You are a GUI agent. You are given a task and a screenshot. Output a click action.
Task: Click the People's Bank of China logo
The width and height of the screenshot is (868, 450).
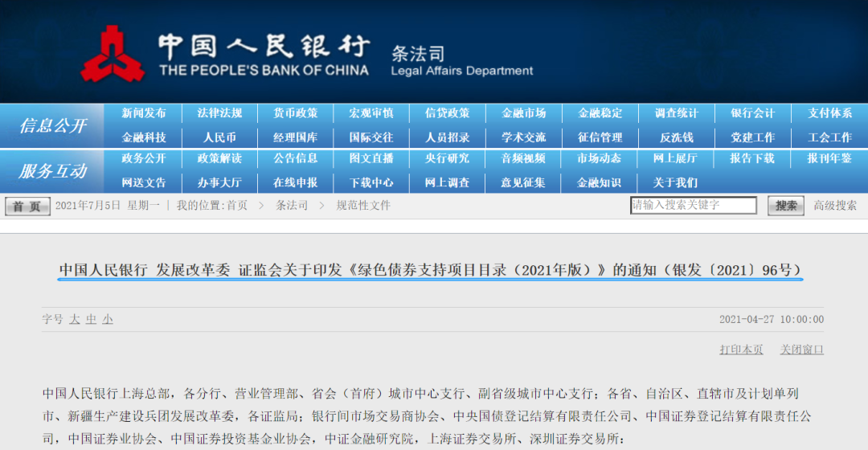(112, 53)
